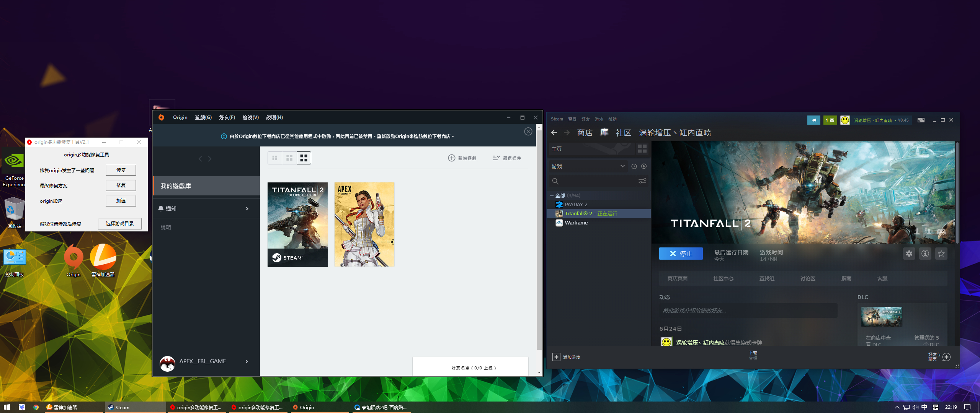Click Steam activity post input field
Viewport: 980px width, 413px height.
[748, 311]
